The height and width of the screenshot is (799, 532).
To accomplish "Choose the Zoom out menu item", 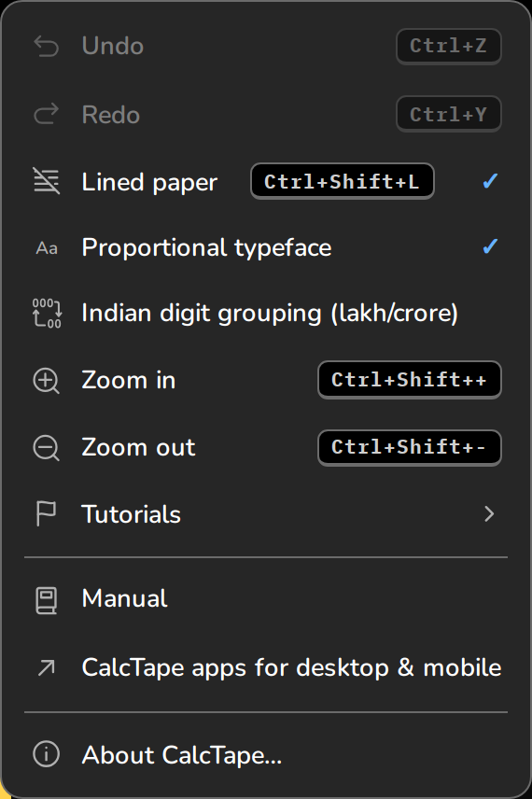I will click(266, 447).
